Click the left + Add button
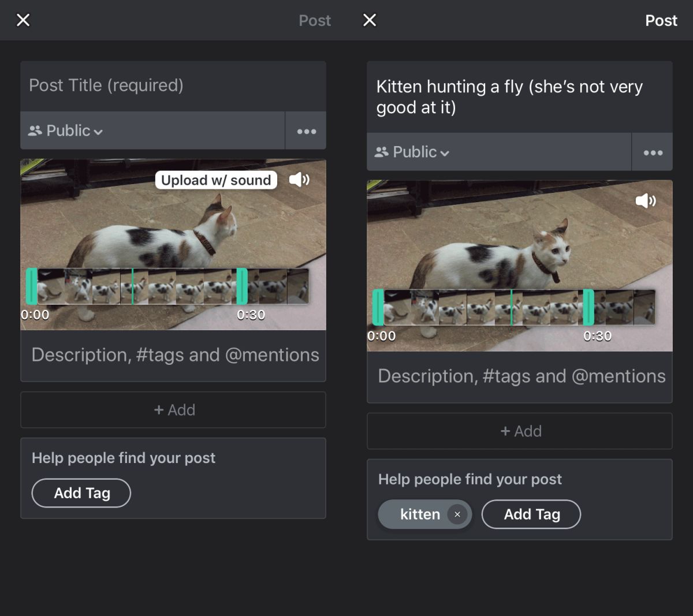This screenshot has height=616, width=693. tap(173, 410)
